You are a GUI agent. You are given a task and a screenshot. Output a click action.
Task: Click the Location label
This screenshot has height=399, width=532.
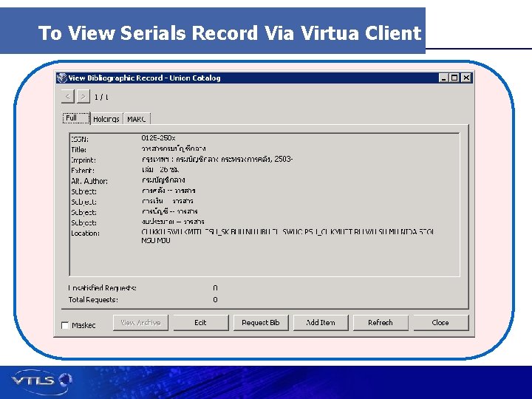[86, 233]
